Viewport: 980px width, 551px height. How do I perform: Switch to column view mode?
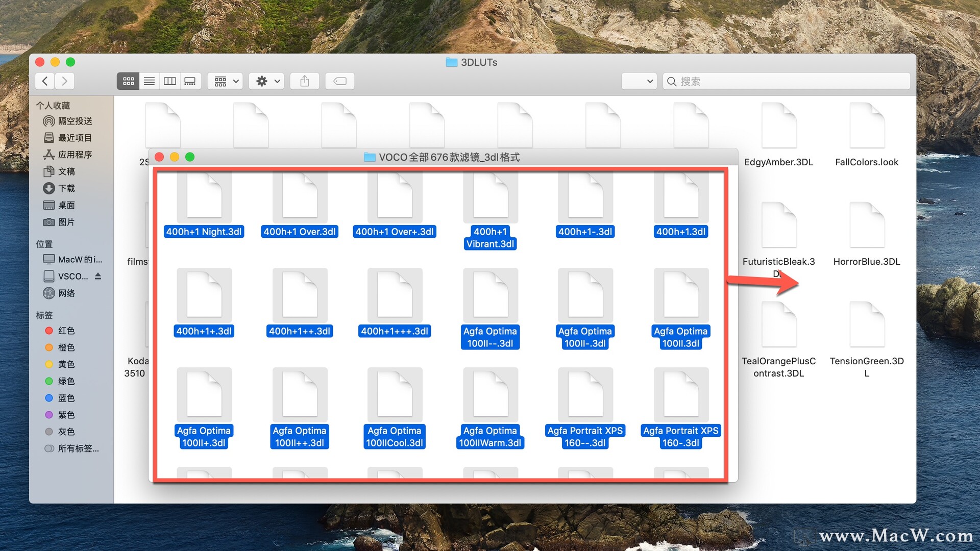tap(169, 81)
